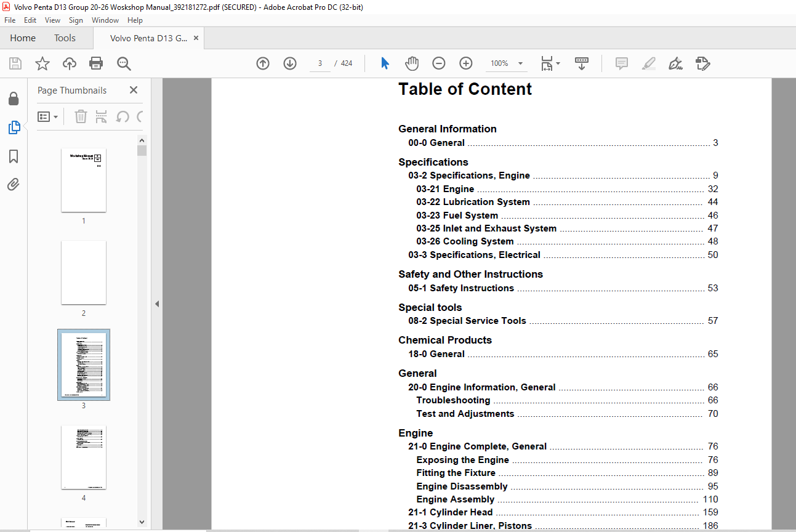Jump to 03-22 Lubrication System entry
Screen dimensions: 796x532
(567, 202)
